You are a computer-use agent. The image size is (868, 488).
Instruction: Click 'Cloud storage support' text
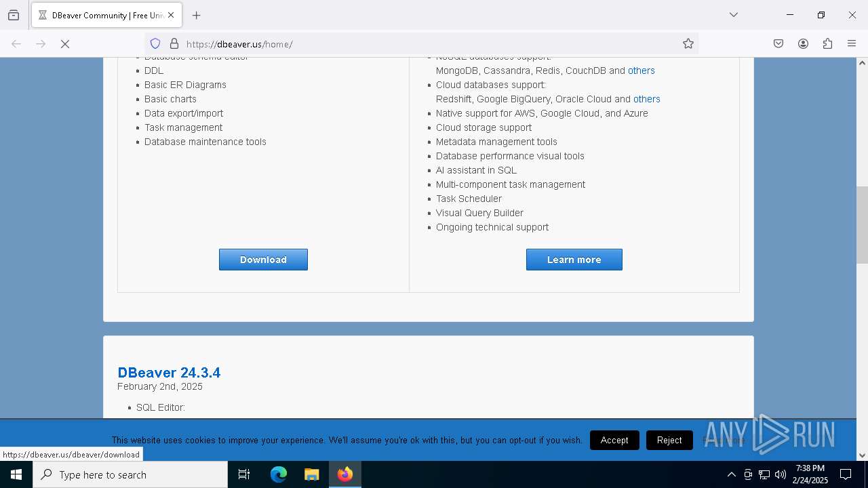pyautogui.click(x=484, y=127)
